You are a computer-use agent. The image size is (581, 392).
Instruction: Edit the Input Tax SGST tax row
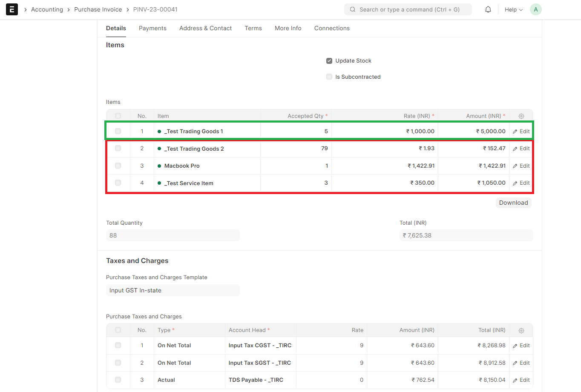pos(521,363)
